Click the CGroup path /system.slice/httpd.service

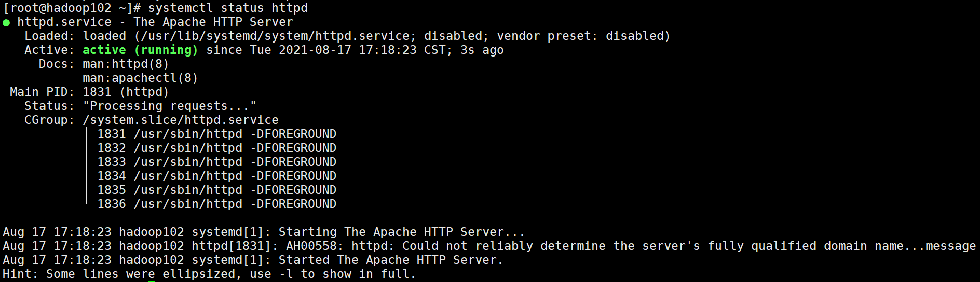pos(181,120)
